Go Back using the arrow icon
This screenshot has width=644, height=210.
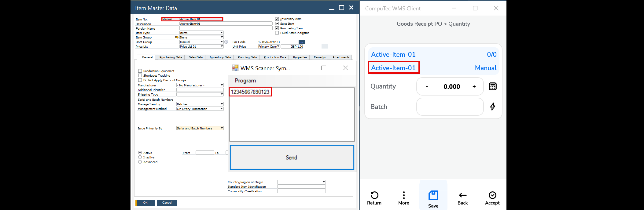(463, 195)
